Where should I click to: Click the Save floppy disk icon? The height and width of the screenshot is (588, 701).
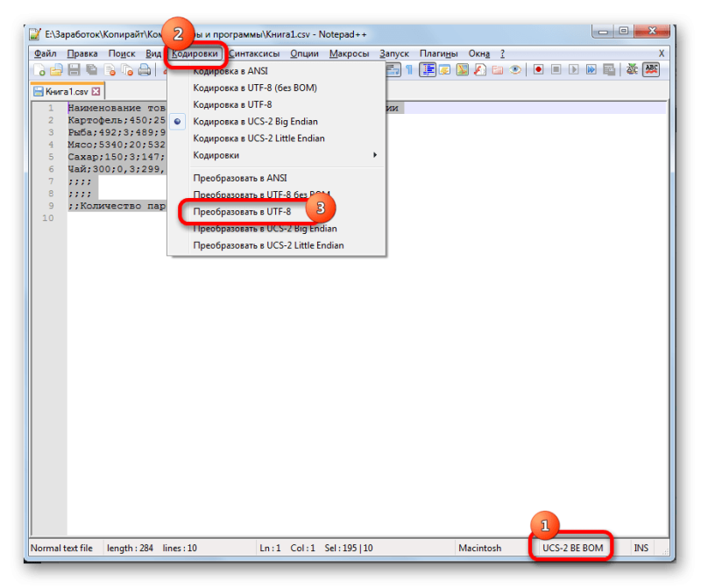click(x=74, y=70)
